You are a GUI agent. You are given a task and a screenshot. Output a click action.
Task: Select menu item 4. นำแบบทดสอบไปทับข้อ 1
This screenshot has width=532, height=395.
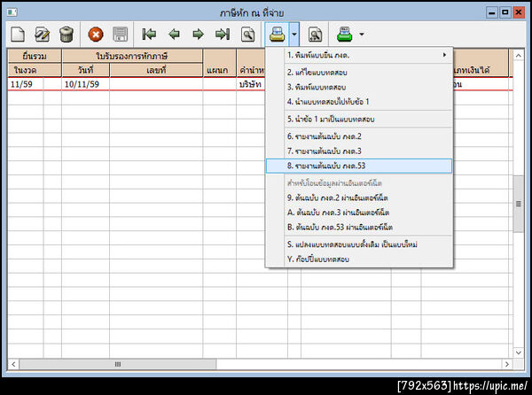click(360, 101)
